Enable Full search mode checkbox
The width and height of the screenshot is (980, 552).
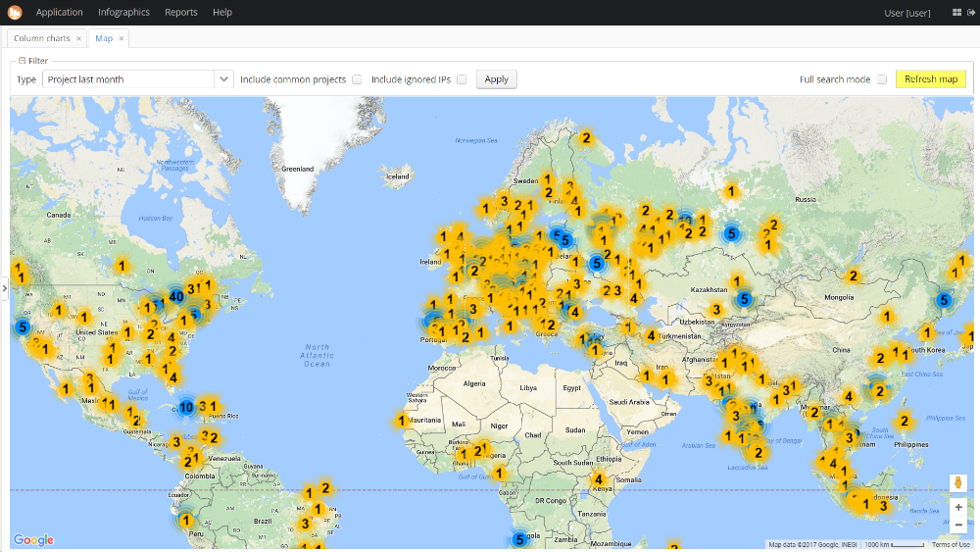(x=882, y=79)
